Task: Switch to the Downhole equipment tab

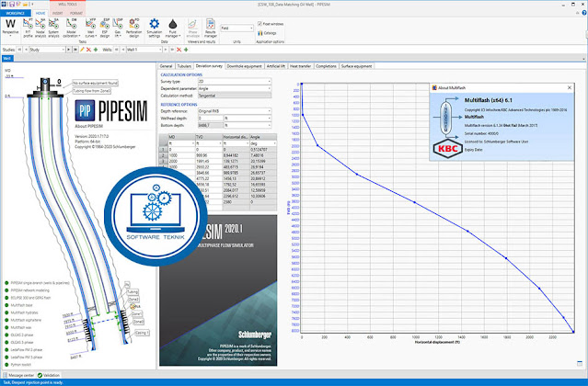Action: 244,66
